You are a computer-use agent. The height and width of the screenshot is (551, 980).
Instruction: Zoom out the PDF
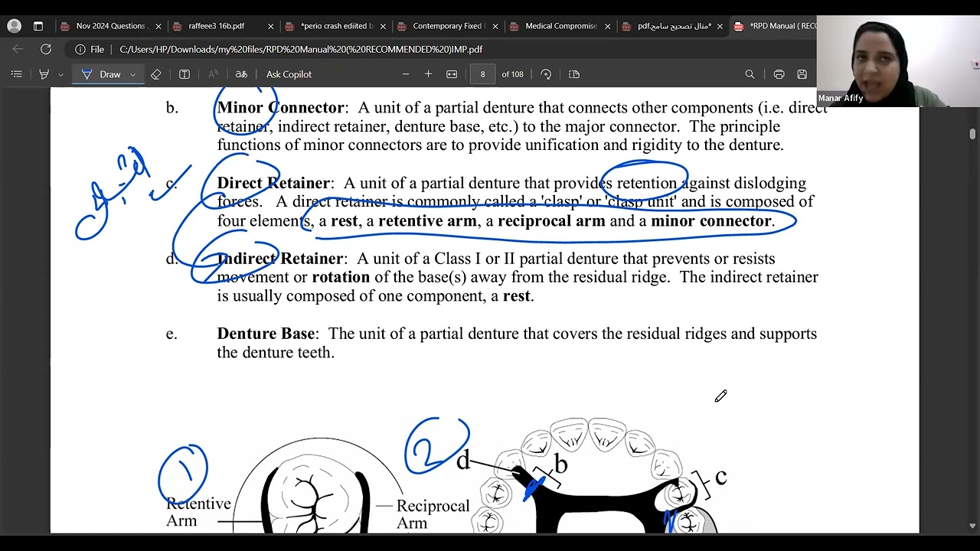[x=406, y=74]
